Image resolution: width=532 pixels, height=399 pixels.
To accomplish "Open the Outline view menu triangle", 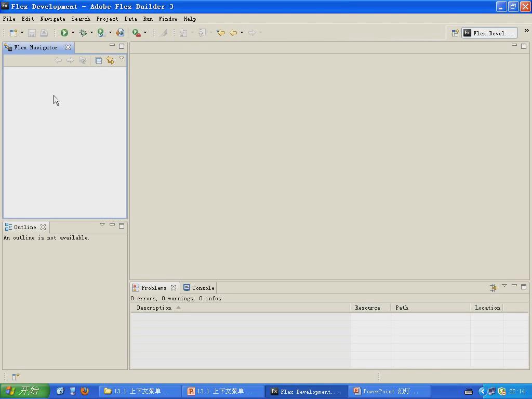I will 102,224.
